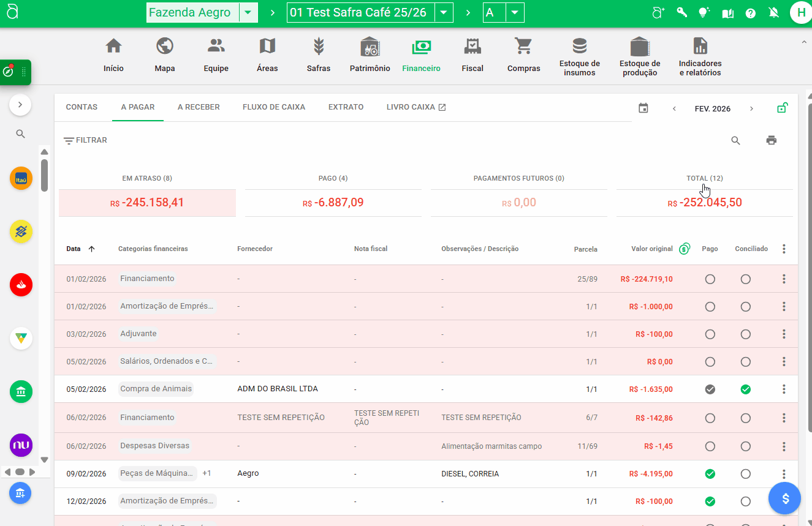The width and height of the screenshot is (812, 526).
Task: Select the Itaú bank account icon
Action: [21, 178]
